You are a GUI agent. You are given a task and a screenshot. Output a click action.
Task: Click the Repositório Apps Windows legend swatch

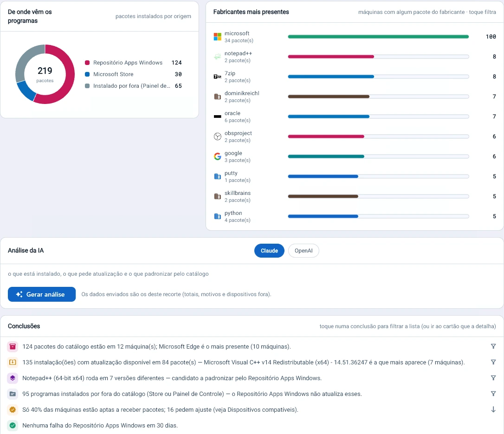click(x=87, y=62)
